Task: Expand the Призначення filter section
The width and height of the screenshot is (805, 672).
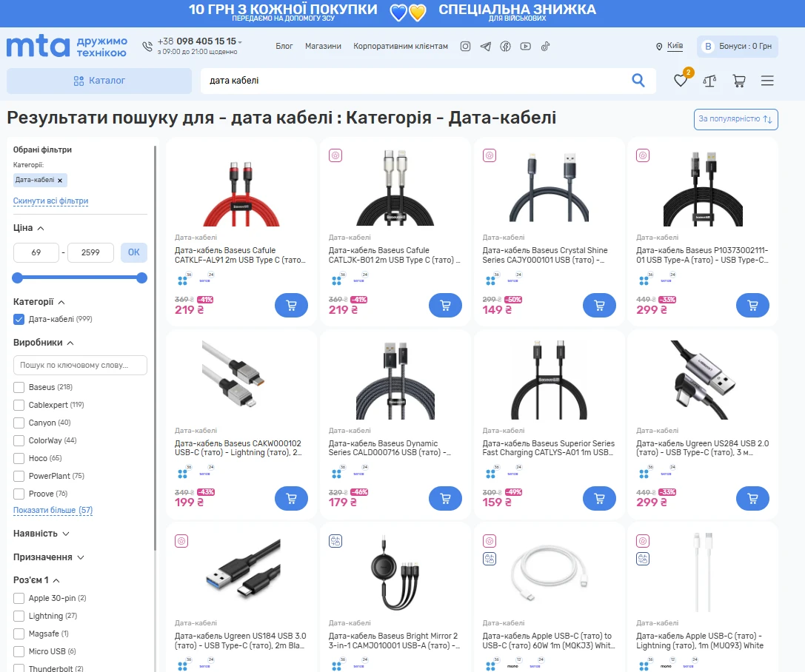Action: click(x=49, y=557)
